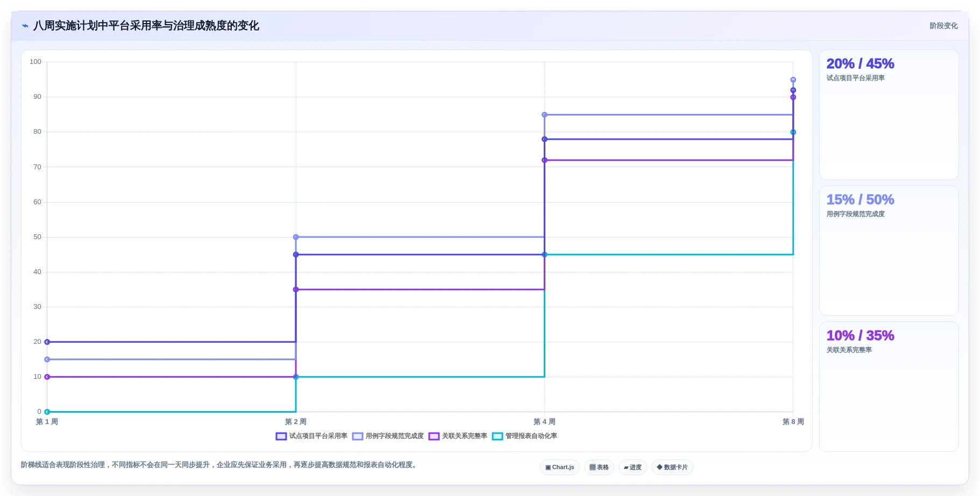
Task: Click the blue icon beside the chart title
Action: pos(25,26)
